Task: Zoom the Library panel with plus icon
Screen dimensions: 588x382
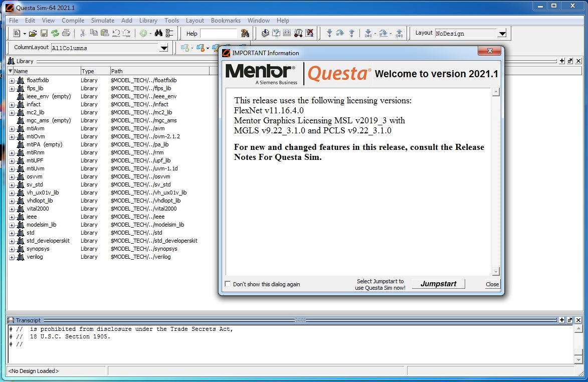Action: click(x=562, y=61)
